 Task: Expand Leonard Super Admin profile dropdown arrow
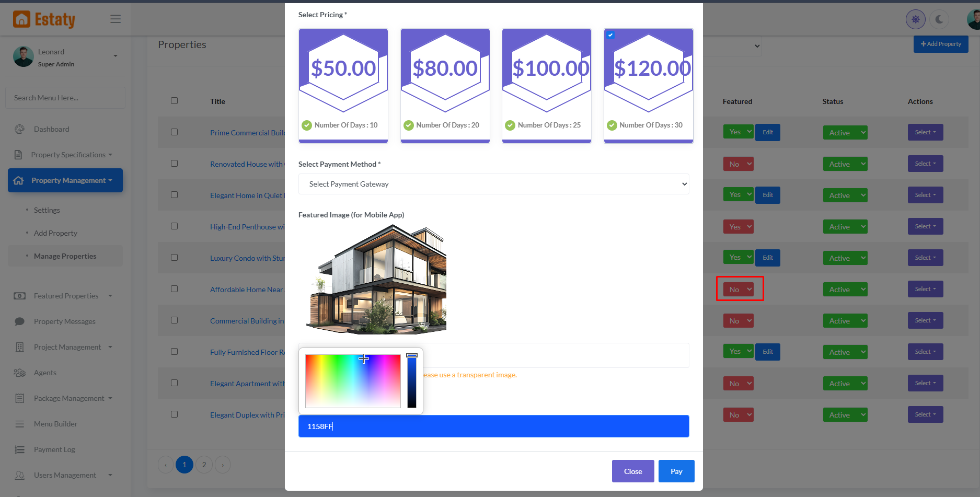(116, 56)
